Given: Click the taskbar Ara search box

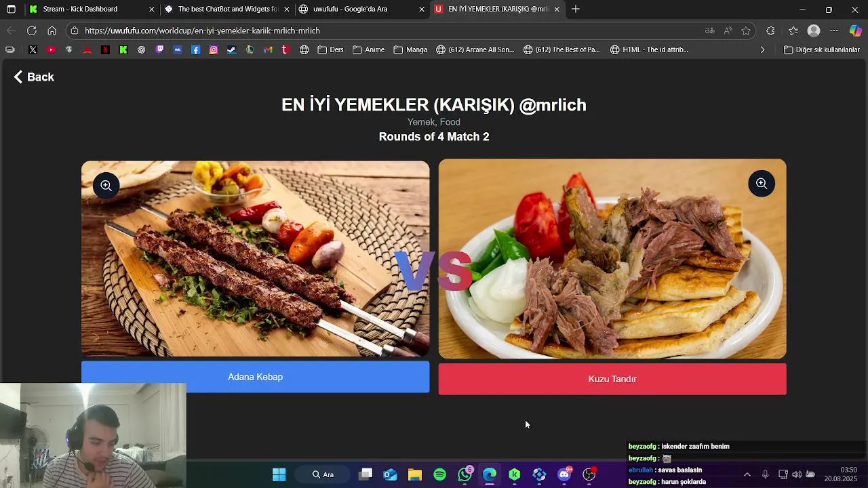Looking at the screenshot, I should [x=323, y=474].
